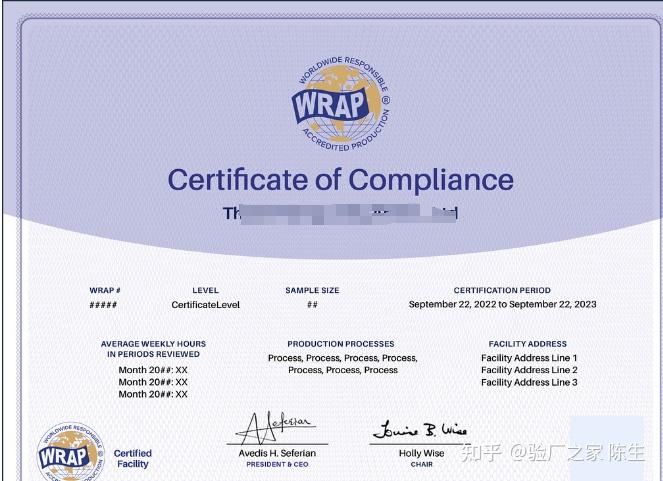Click the blurred facility name under the title

[341, 214]
